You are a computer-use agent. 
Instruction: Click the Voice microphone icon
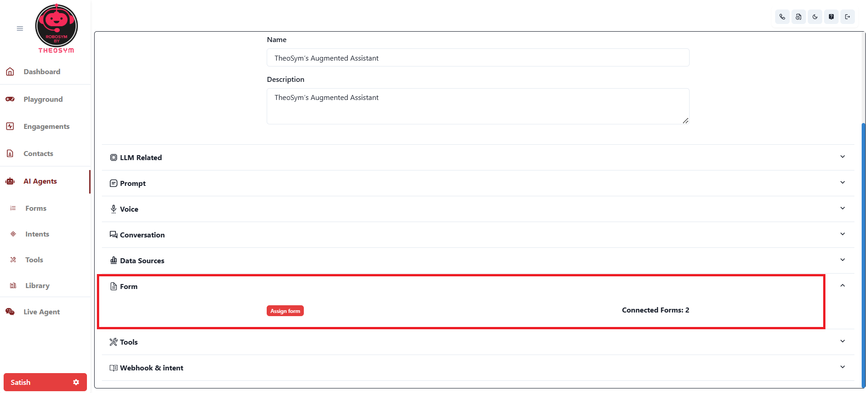(114, 209)
